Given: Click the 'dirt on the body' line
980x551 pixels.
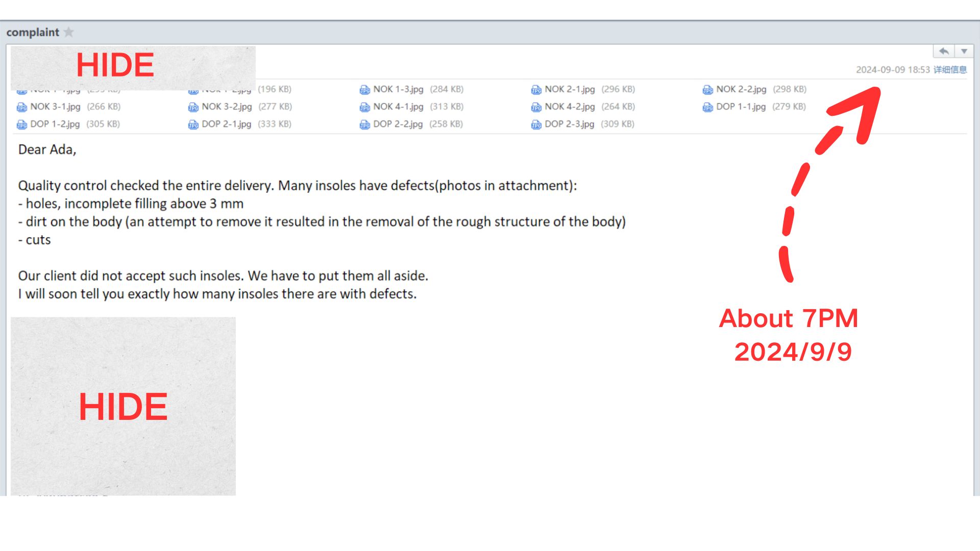Looking at the screenshot, I should pyautogui.click(x=322, y=222).
